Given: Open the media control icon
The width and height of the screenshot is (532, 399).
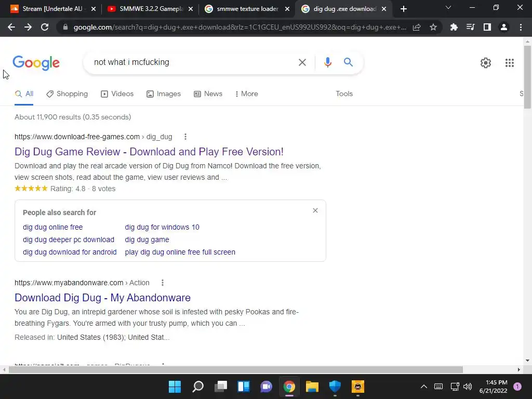Looking at the screenshot, I should click(470, 27).
